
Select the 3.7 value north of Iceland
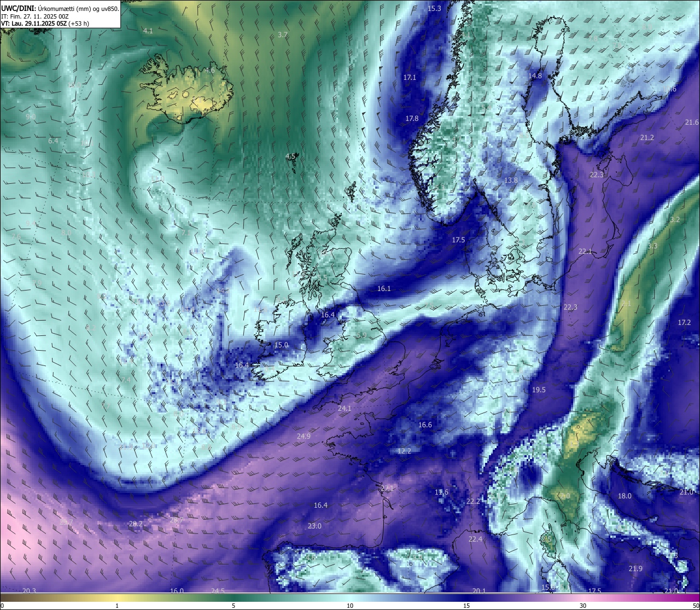coord(282,34)
